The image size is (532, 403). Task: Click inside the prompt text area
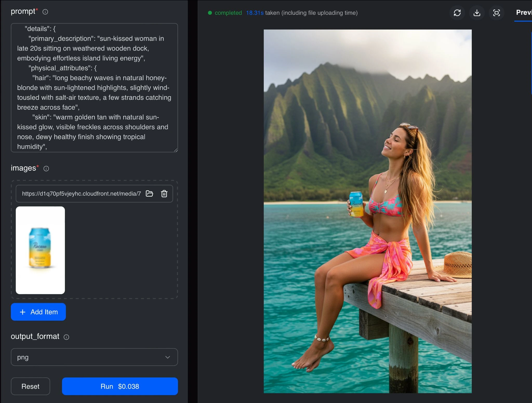[94, 88]
